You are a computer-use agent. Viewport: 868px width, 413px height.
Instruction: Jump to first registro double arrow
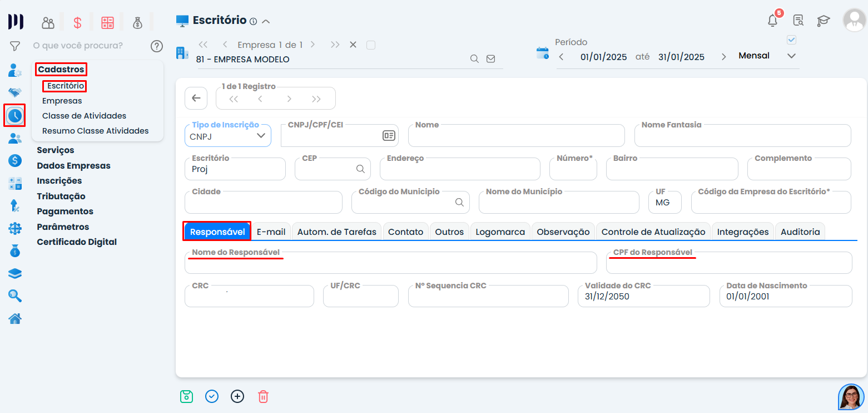[234, 99]
